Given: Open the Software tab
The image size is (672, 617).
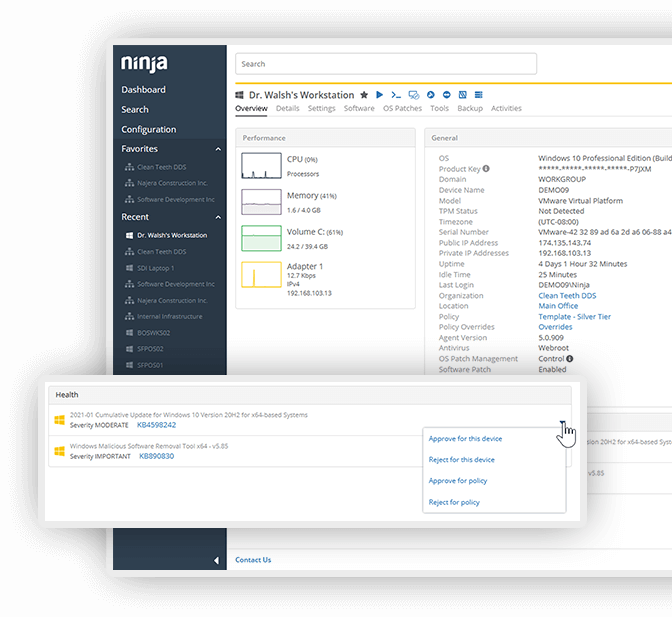Looking at the screenshot, I should [x=359, y=108].
